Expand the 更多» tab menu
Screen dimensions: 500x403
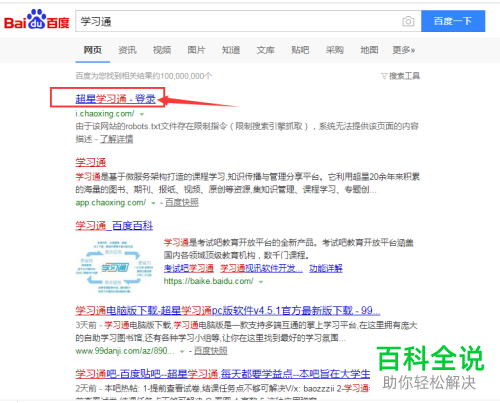403,50
